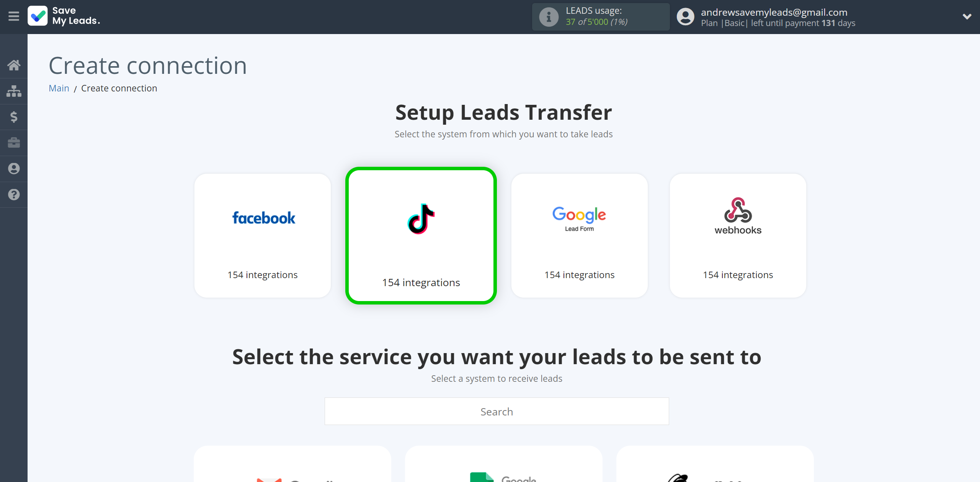Click the help question mark icon
Image resolution: width=980 pixels, height=482 pixels.
click(14, 194)
